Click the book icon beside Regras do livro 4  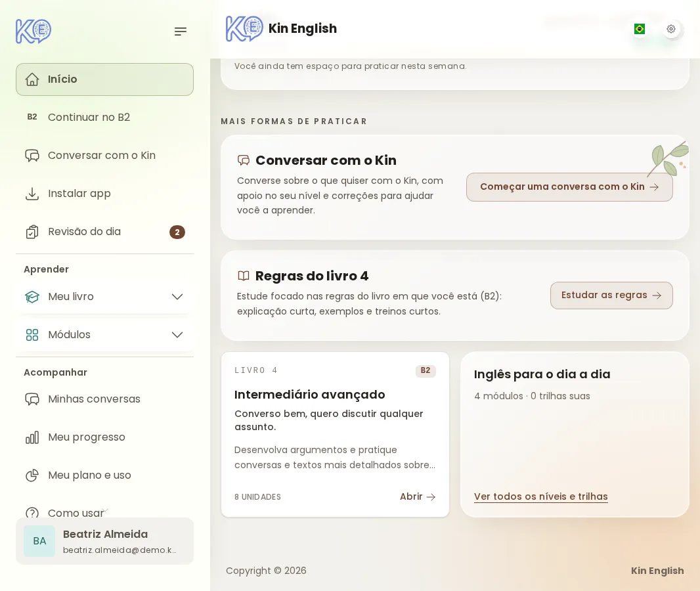(x=244, y=276)
